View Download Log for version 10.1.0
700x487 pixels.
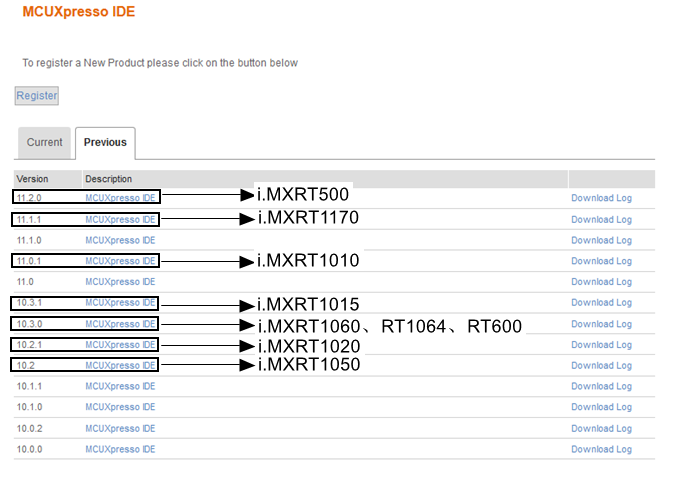click(x=601, y=407)
